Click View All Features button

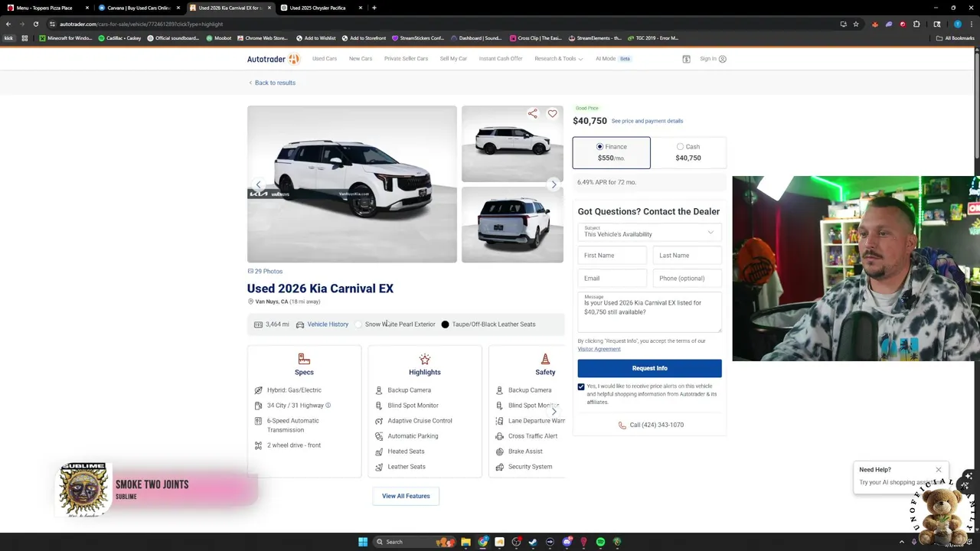click(406, 496)
